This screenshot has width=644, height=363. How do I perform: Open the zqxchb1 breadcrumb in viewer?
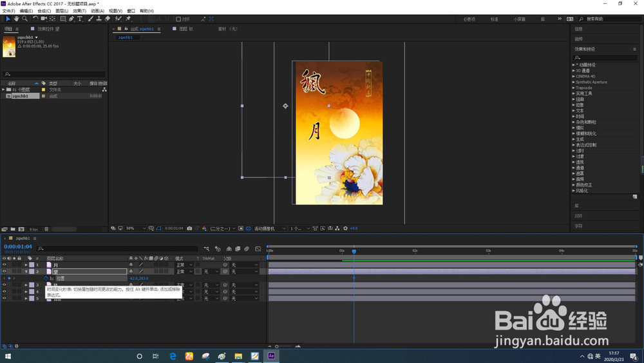(x=126, y=37)
